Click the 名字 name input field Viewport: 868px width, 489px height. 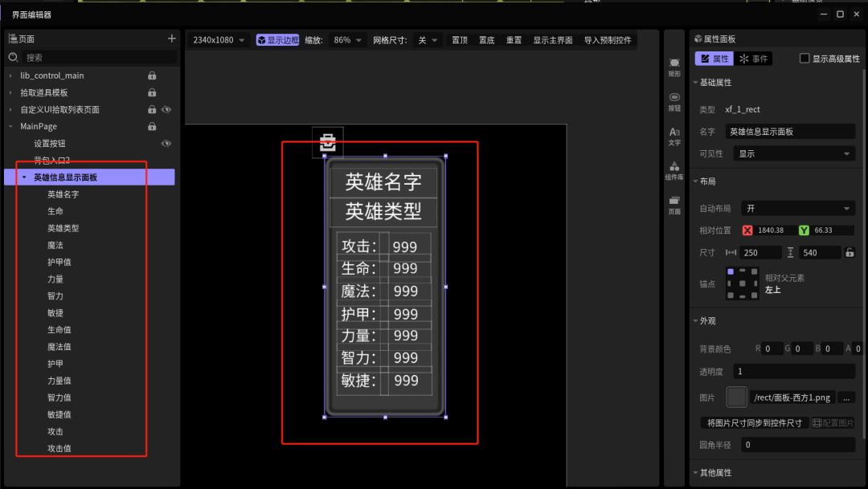[x=790, y=132]
